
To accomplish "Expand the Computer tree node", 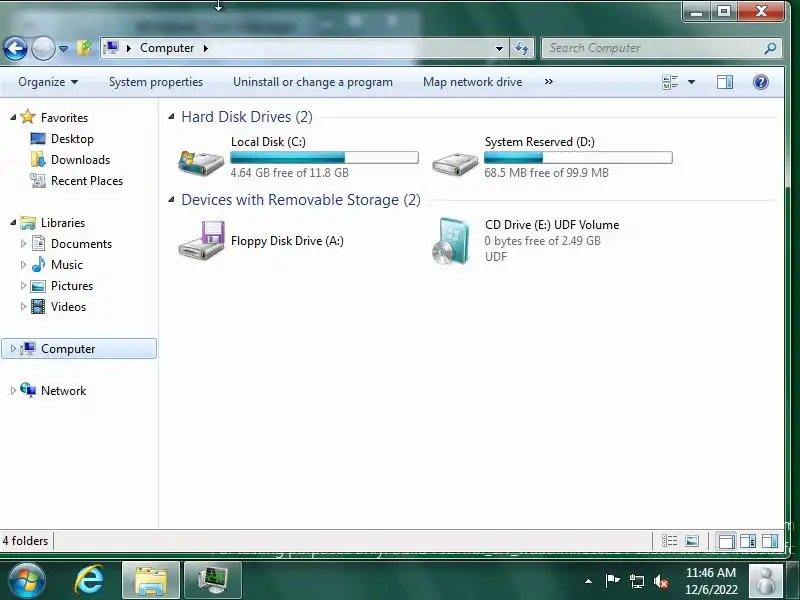I will point(13,349).
